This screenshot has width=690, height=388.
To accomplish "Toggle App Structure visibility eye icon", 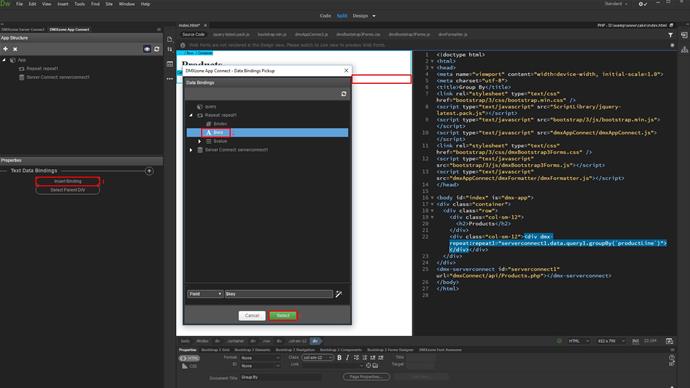I will pos(147,49).
